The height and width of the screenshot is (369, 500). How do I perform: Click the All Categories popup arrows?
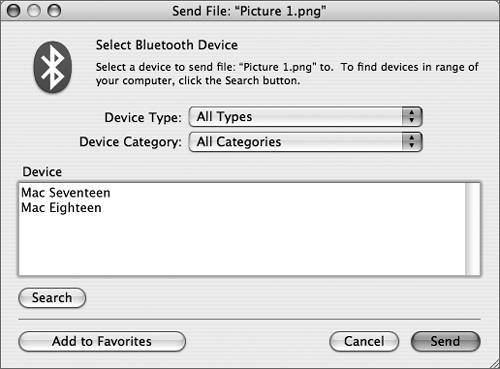pos(412,142)
